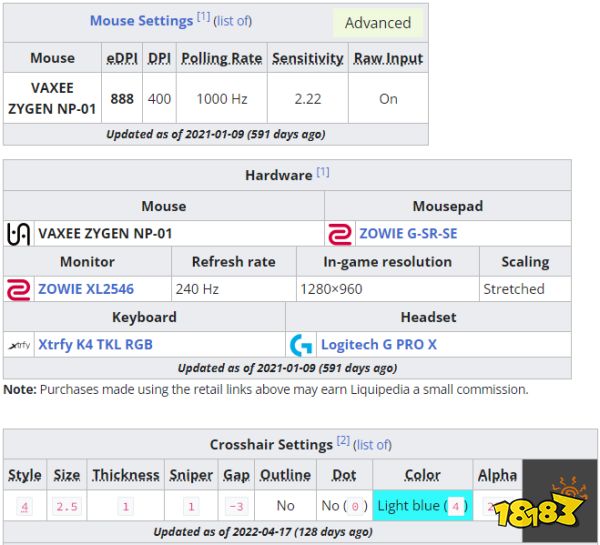Select the Stretched scaling value
Screen dimensions: 600x545
point(514,289)
